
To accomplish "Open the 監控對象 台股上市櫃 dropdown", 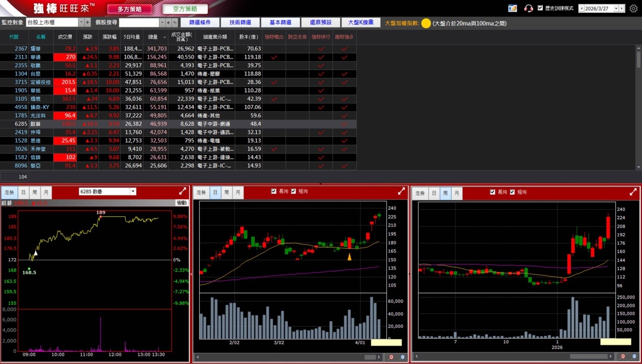I will click(x=81, y=23).
